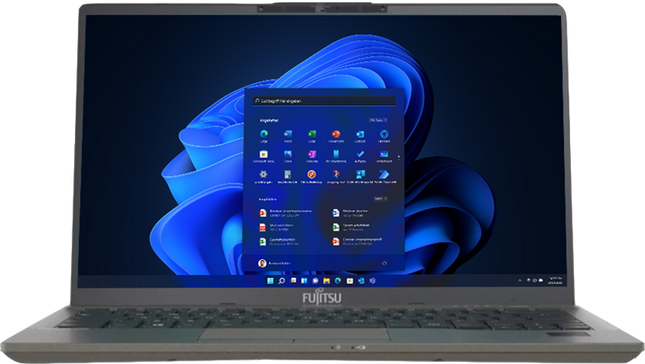Open taskbar Search magnifier
645x364 pixels.
point(282,281)
